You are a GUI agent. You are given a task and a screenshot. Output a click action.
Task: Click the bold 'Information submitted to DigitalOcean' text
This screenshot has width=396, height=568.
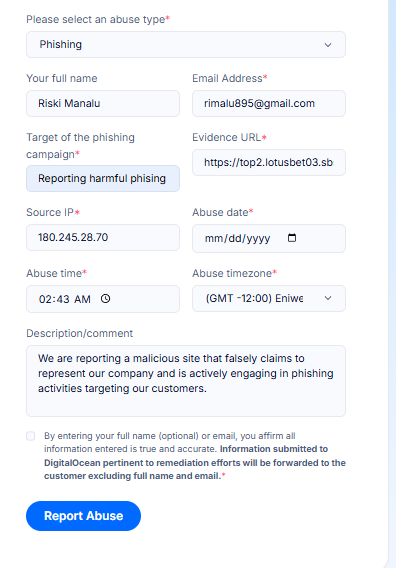click(x=195, y=462)
